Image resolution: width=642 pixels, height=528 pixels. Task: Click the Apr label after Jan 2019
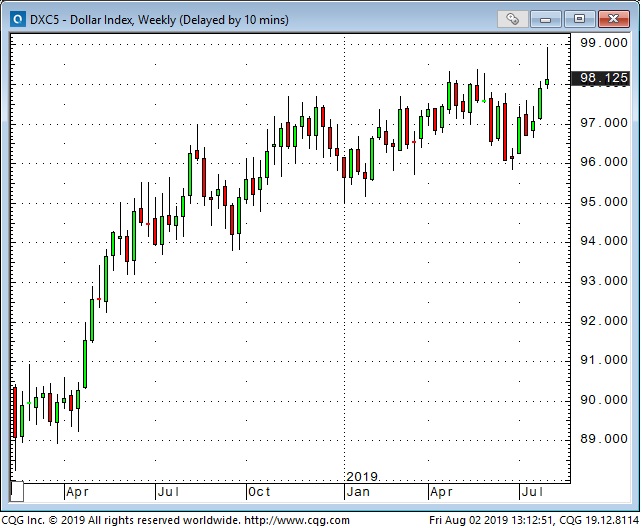coord(441,492)
